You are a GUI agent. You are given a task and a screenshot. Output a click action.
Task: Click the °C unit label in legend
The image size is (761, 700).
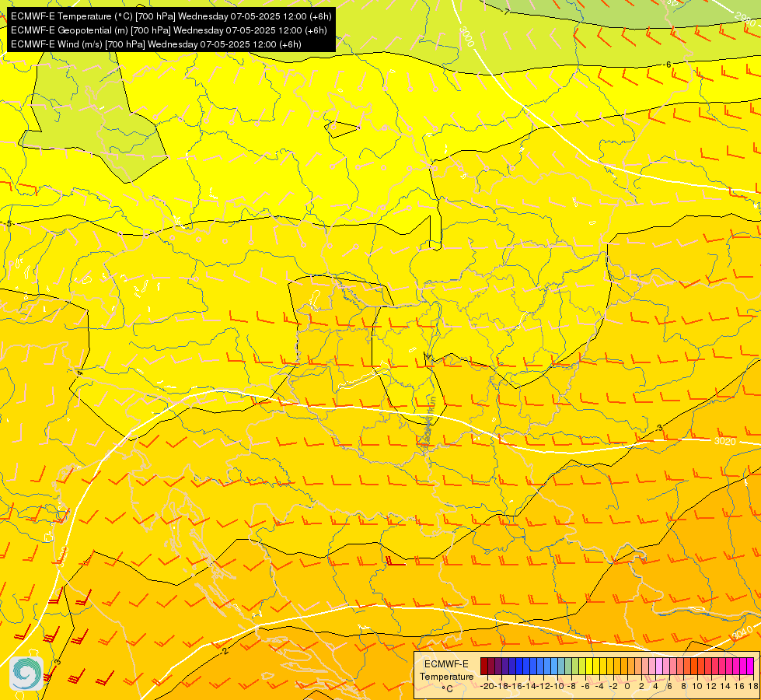point(446,689)
